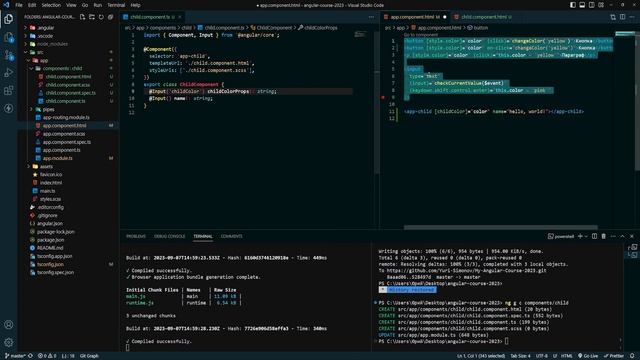
Task: Launch a new terminal with plus icon
Action: tap(580, 236)
